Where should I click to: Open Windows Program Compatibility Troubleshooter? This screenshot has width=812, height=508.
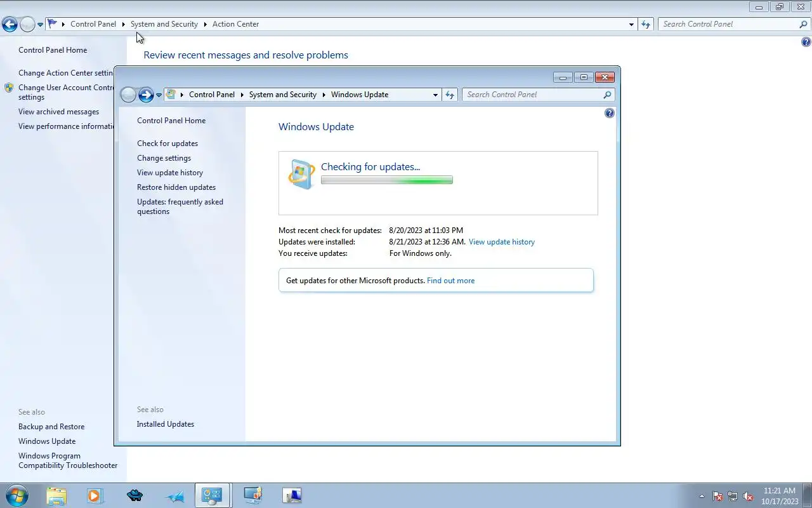point(68,460)
